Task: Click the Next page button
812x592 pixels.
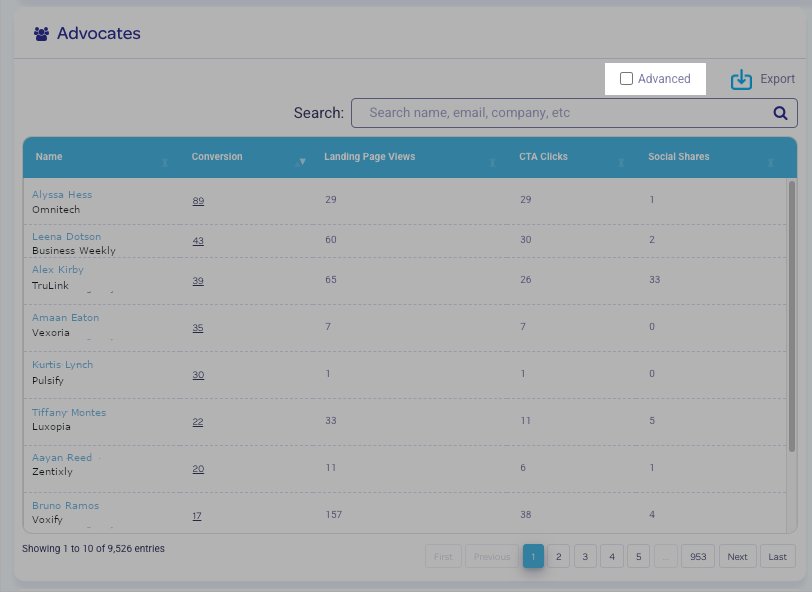Action: pos(737,557)
